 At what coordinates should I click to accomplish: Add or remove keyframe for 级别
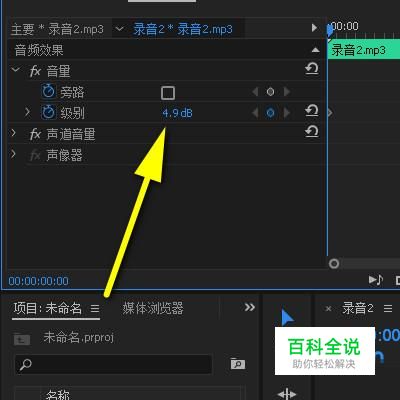[270, 113]
